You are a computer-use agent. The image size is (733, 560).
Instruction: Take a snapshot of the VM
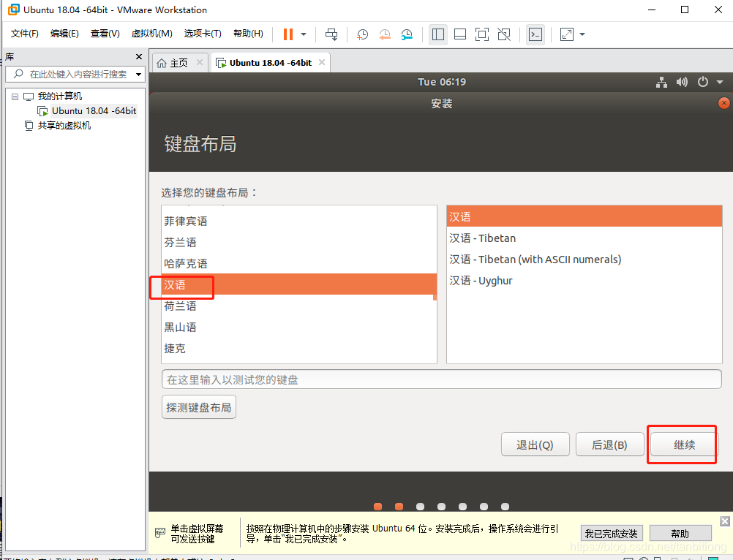click(362, 34)
